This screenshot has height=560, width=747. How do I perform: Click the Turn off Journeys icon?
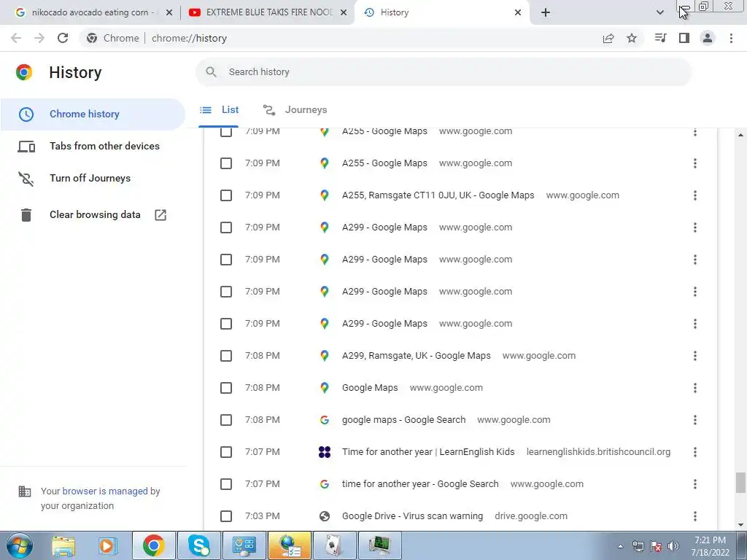tap(26, 179)
